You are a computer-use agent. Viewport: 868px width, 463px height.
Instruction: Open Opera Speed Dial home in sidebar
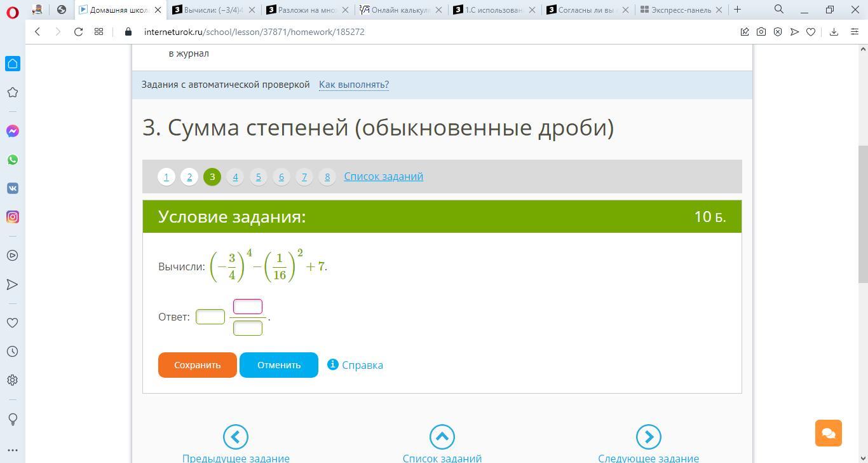tap(13, 64)
